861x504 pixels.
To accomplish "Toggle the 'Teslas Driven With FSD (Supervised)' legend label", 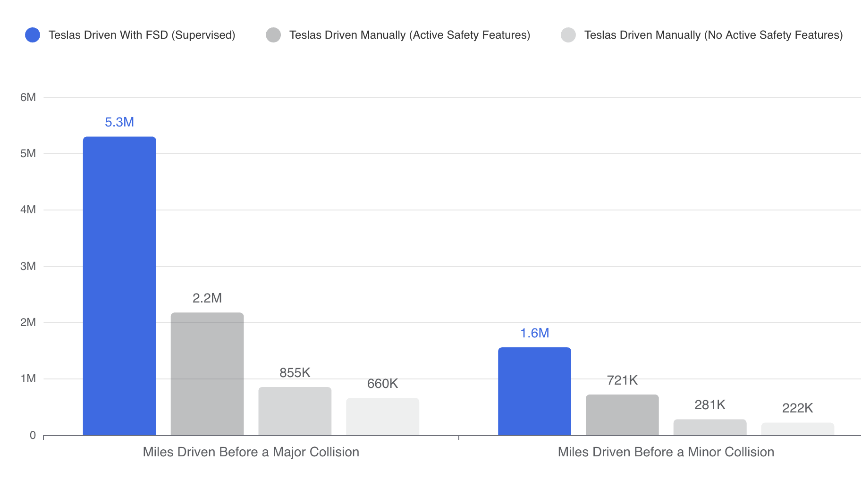I will click(x=142, y=35).
